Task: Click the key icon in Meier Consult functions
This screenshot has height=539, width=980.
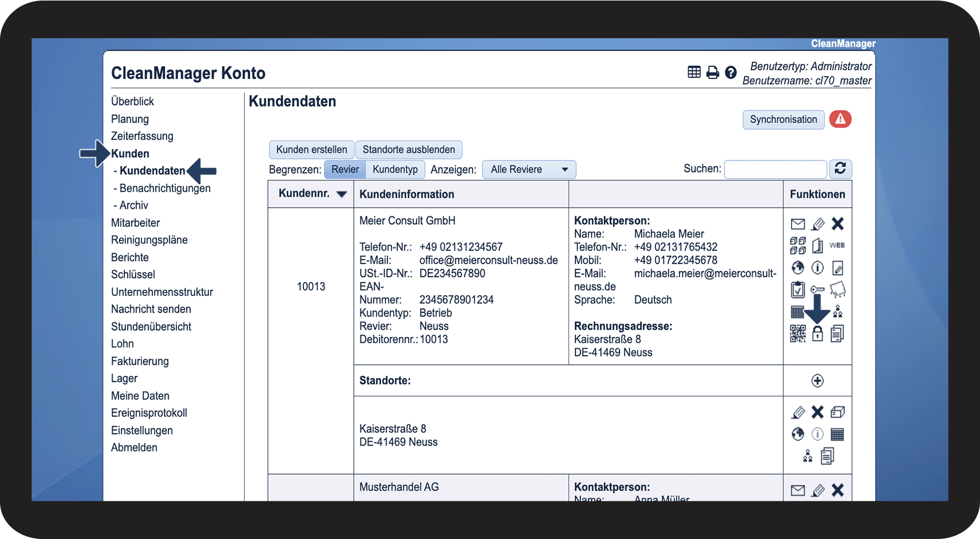Action: point(817,290)
